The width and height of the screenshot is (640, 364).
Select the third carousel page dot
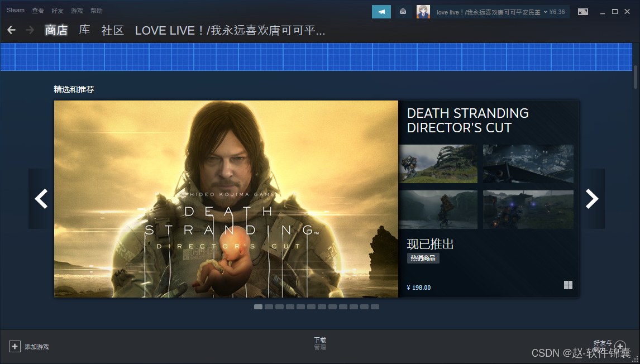click(x=280, y=307)
